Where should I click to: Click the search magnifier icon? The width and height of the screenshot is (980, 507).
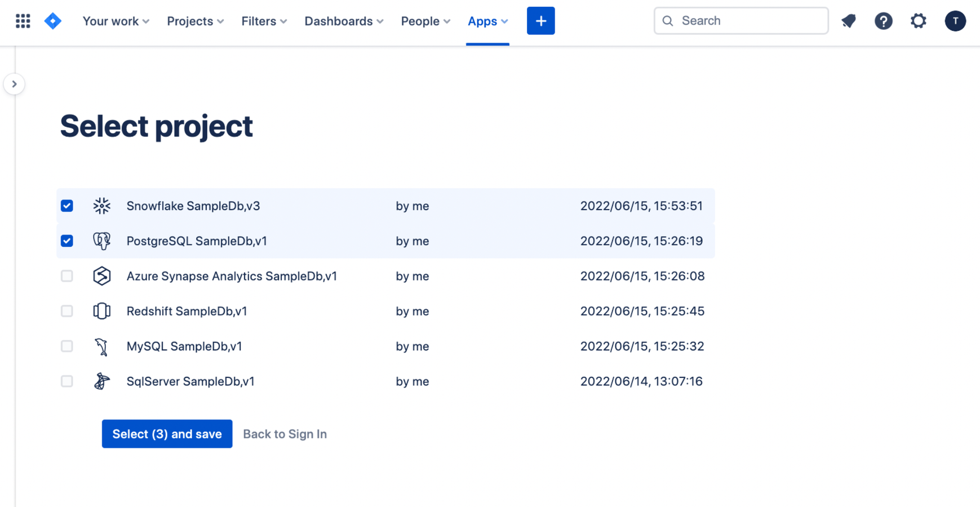668,21
